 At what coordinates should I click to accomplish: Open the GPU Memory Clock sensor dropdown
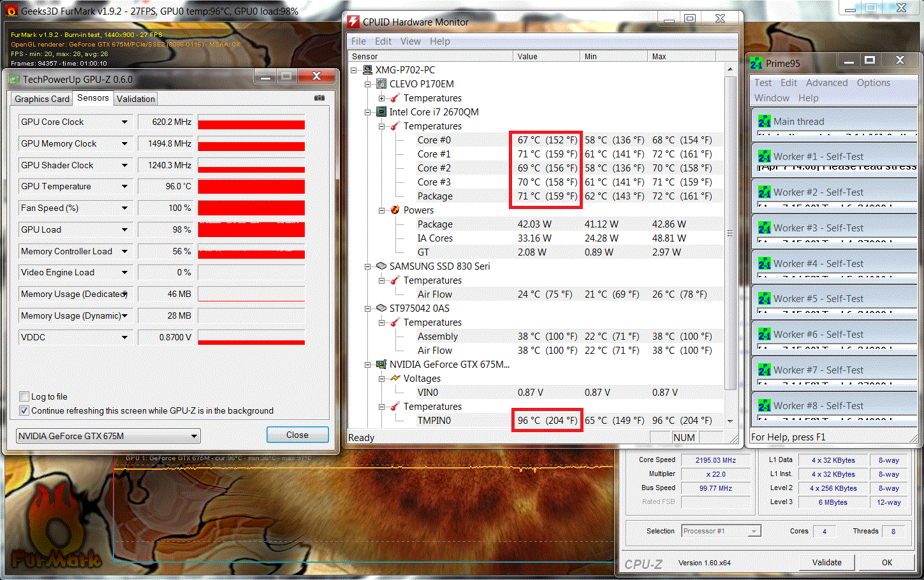125,143
